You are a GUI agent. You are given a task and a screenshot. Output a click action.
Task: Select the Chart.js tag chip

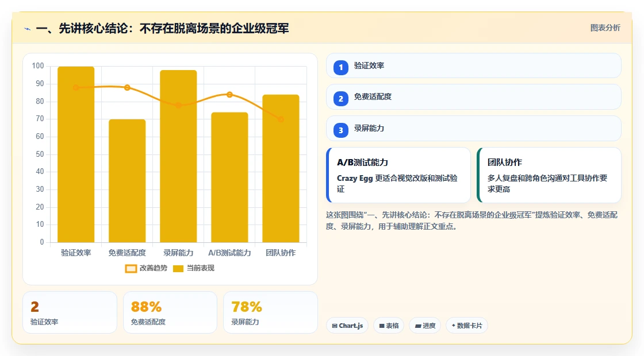pyautogui.click(x=347, y=326)
